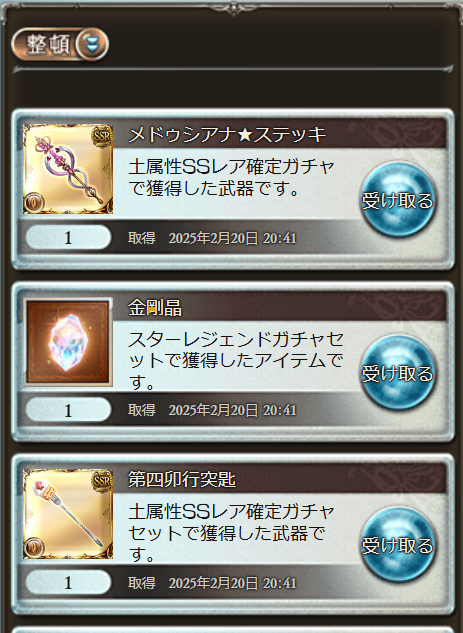The image size is (463, 633).
Task: Select the 金剛晶 title bar
Action: coord(279,307)
